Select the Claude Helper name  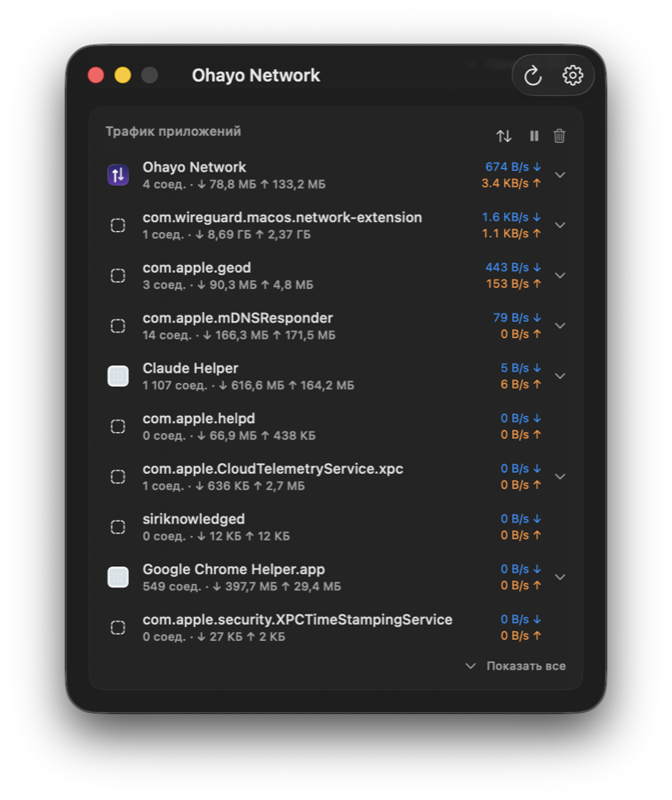coord(190,368)
